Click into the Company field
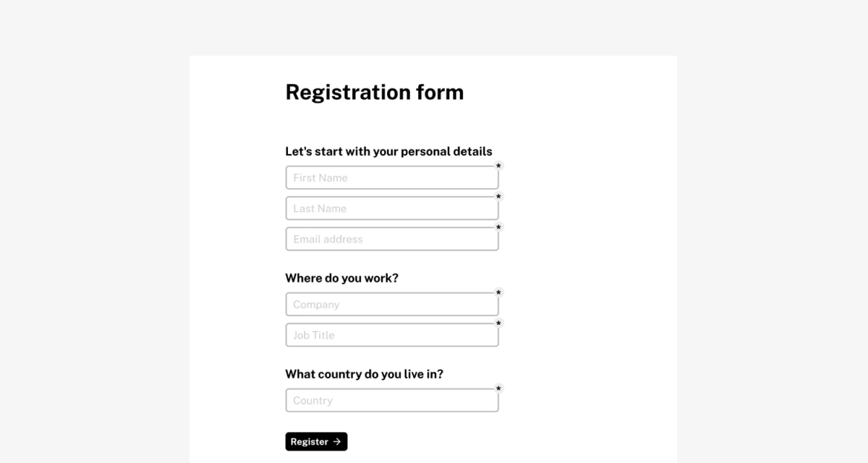868x463 pixels. (392, 305)
